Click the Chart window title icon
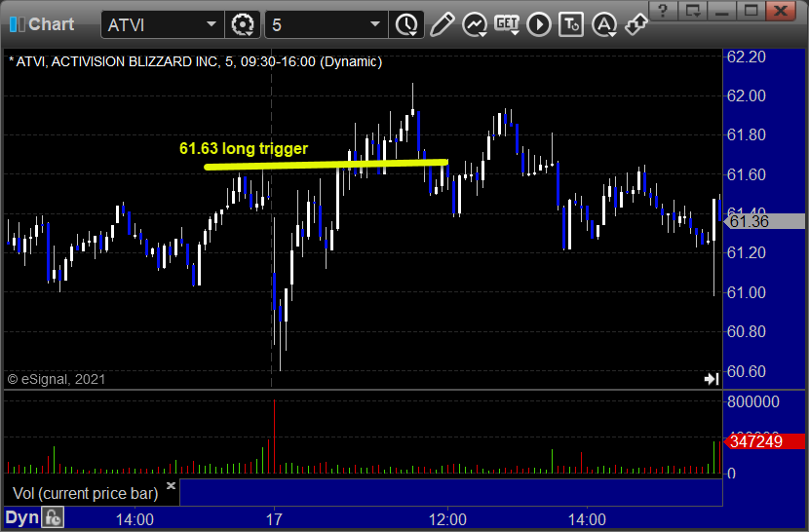Screen dimensions: 809x532 point(17,24)
